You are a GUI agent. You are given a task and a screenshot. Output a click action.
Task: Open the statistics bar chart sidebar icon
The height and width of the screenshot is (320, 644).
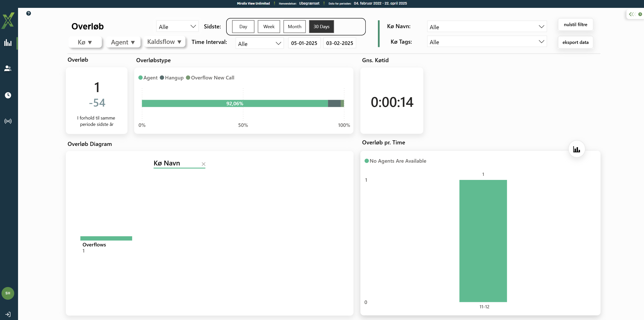click(8, 43)
